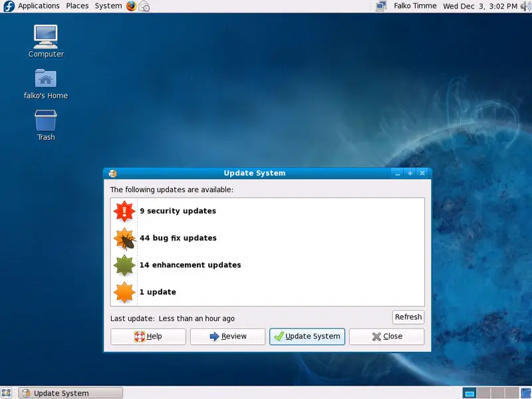The width and height of the screenshot is (532, 399).
Task: Open the Trash desktop icon
Action: 46,124
